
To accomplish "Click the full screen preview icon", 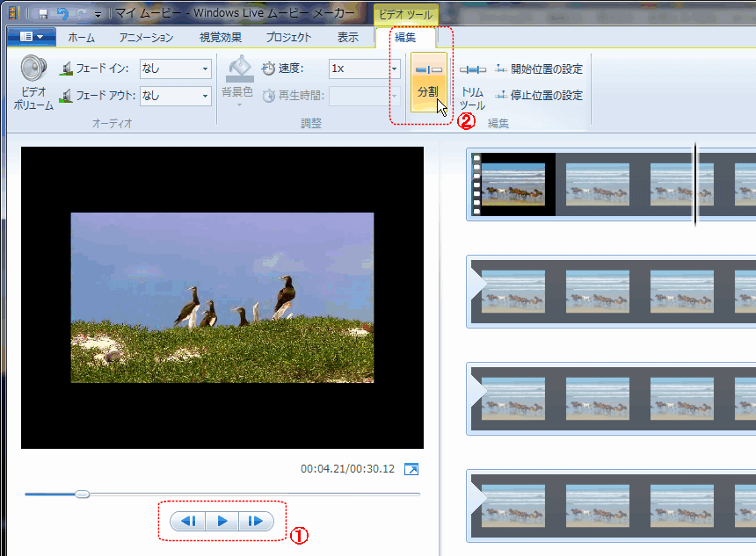I will (411, 470).
